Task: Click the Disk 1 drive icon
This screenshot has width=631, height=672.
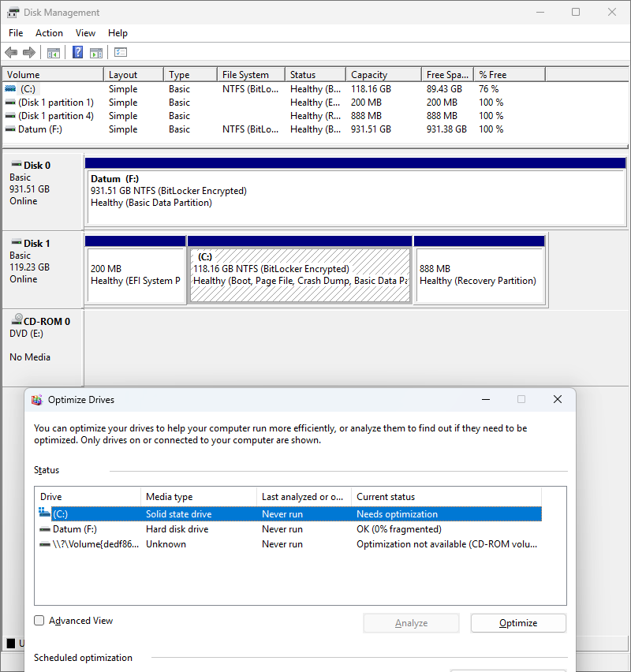Action: coord(17,242)
